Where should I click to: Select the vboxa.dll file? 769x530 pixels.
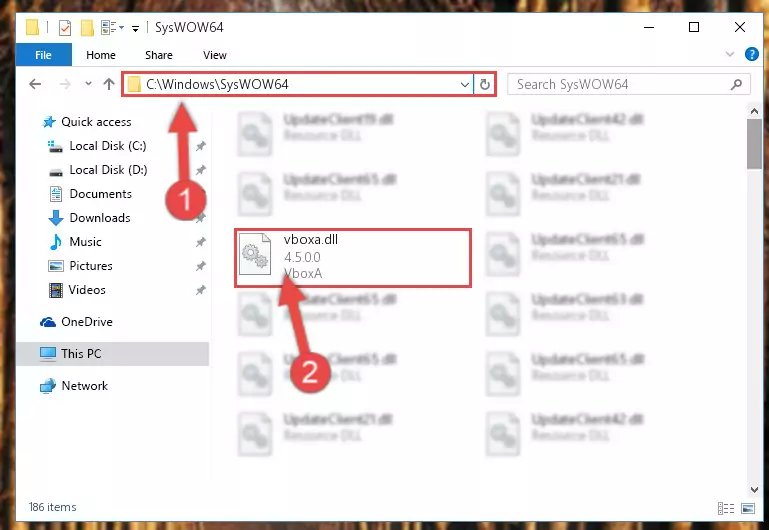[353, 258]
